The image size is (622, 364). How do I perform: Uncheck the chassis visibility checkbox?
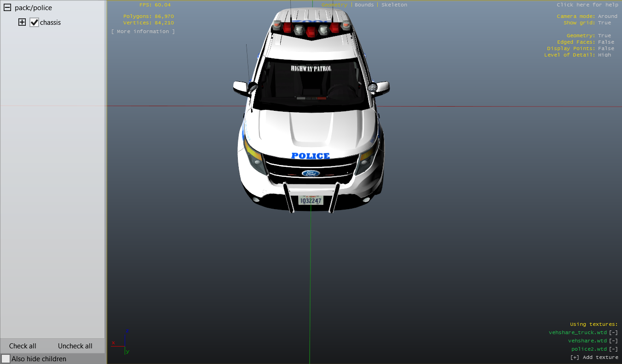pyautogui.click(x=34, y=23)
